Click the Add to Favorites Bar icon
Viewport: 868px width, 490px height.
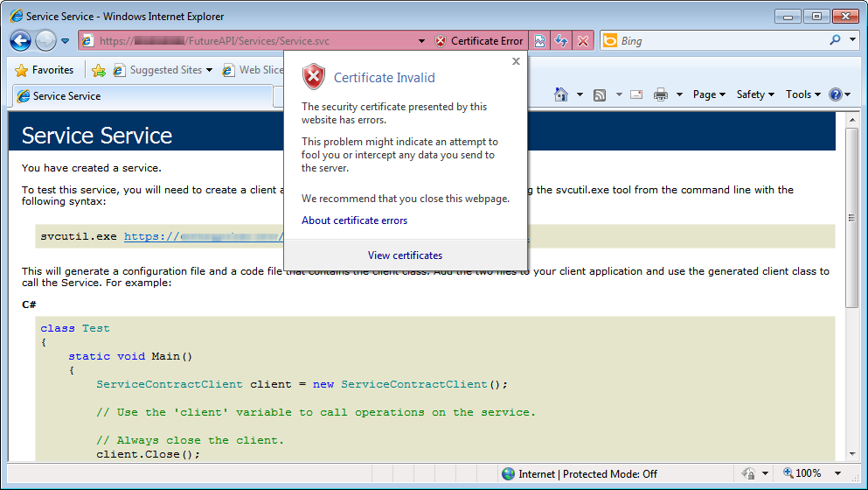(99, 70)
